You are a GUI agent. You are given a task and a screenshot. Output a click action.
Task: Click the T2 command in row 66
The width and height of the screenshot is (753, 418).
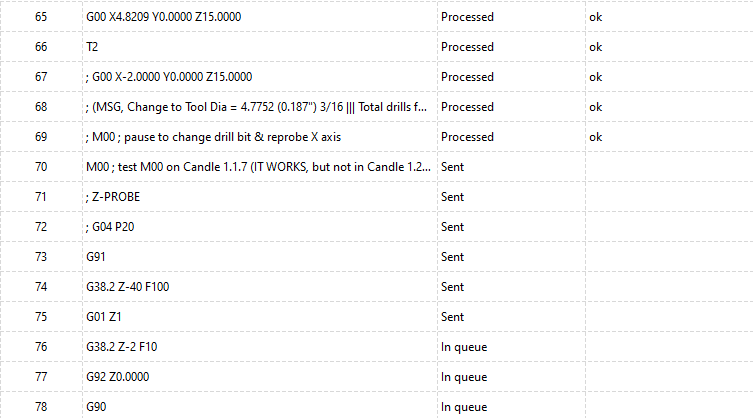[92, 47]
